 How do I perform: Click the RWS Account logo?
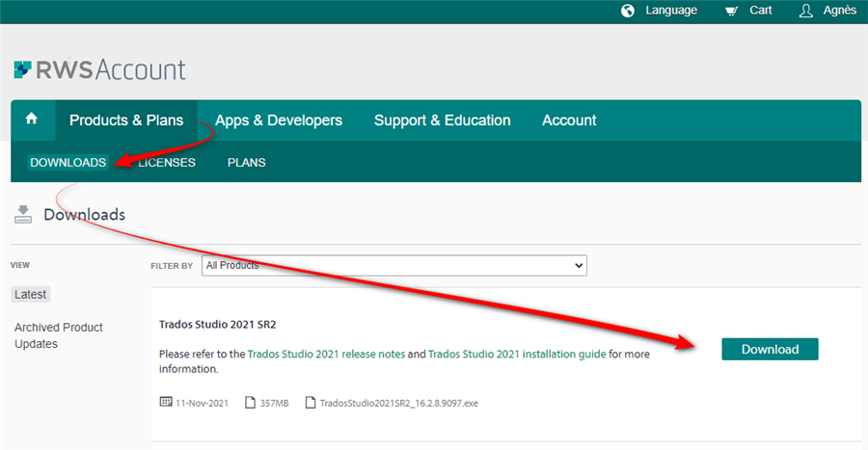pyautogui.click(x=99, y=69)
